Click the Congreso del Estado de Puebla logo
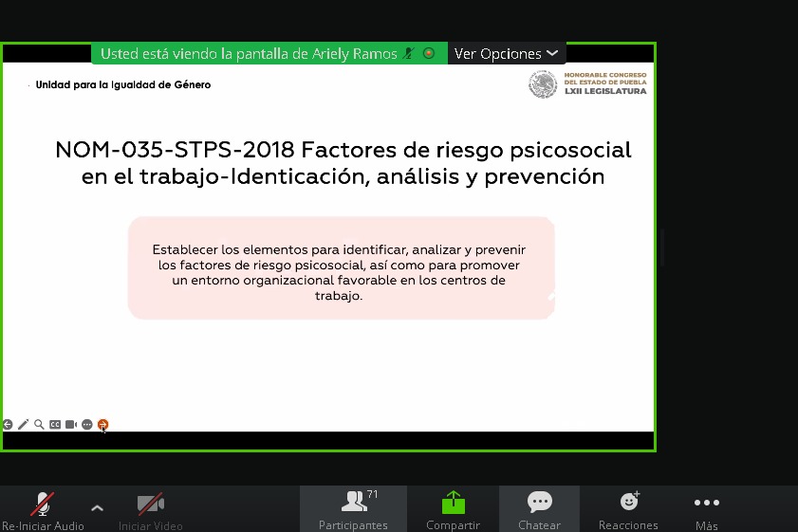The height and width of the screenshot is (532, 798). click(x=588, y=83)
